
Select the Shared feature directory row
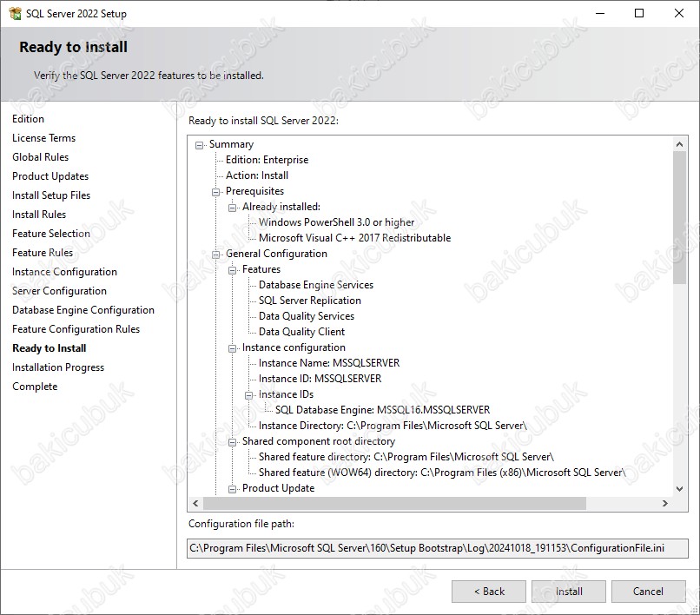click(x=406, y=457)
